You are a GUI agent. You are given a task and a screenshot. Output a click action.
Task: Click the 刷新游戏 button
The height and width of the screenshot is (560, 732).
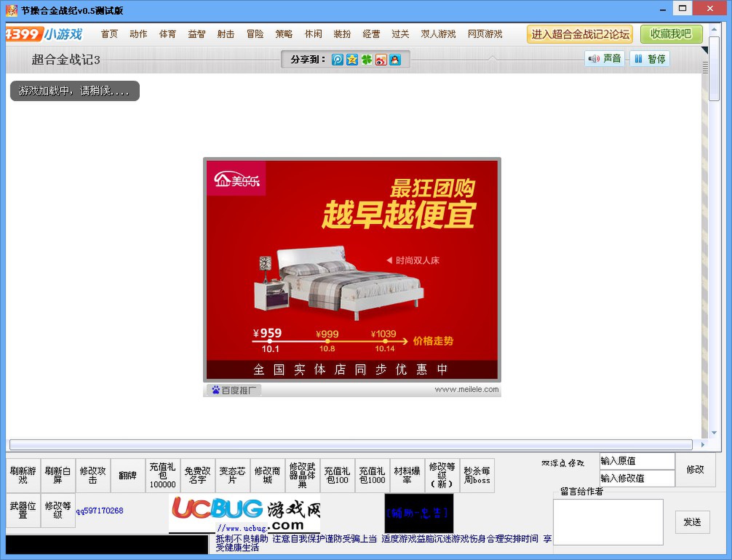[x=23, y=475]
